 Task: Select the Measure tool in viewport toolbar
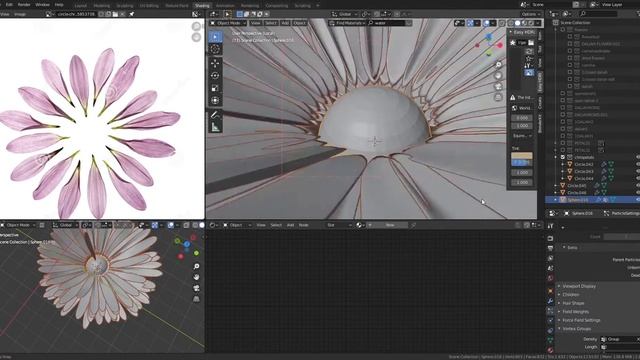[215, 128]
